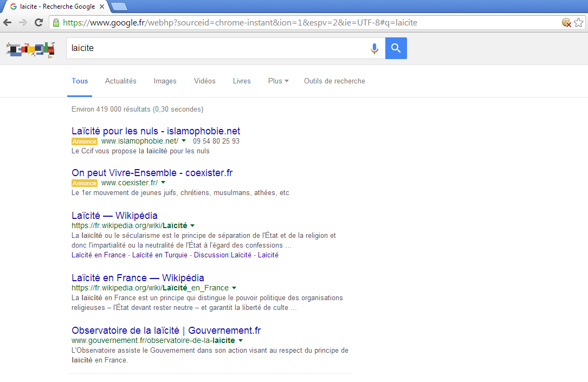This screenshot has height=382, width=588.
Task: Click the Annonce badge for islamophobie.net
Action: (x=85, y=141)
